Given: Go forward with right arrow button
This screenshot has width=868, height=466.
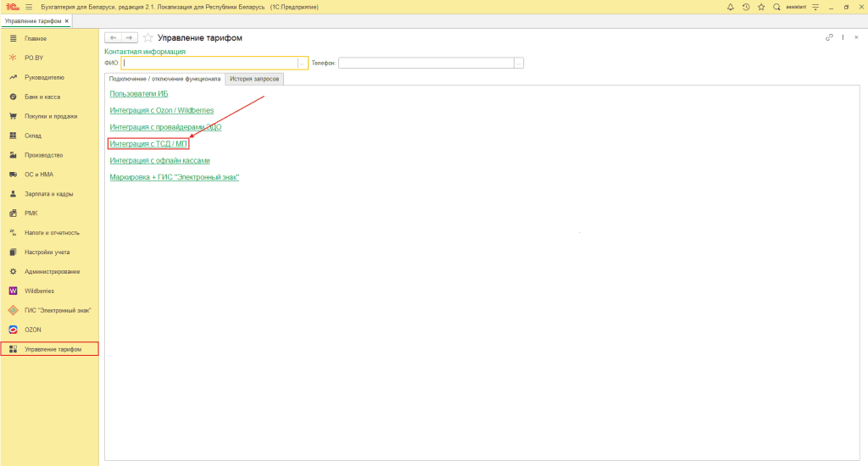Looking at the screenshot, I should pyautogui.click(x=129, y=37).
